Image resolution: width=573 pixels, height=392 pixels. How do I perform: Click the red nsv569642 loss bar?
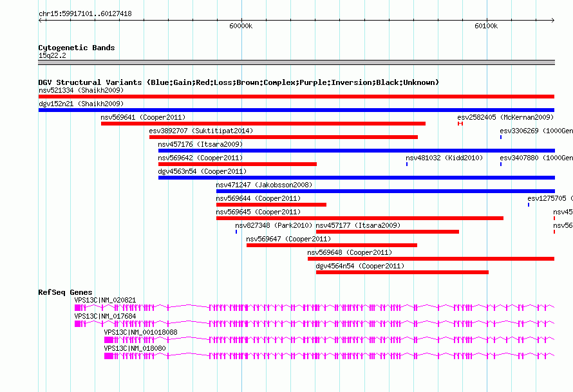[238, 164]
